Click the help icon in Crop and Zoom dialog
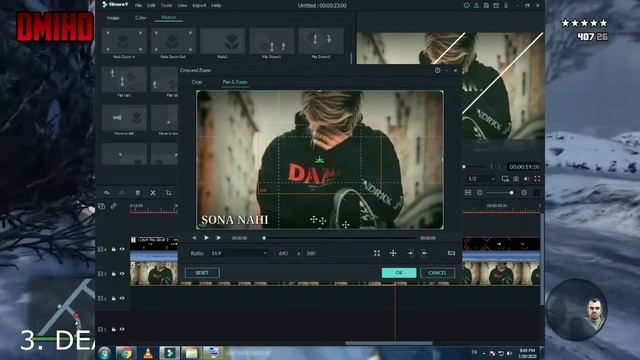The height and width of the screenshot is (360, 640). coord(438,70)
